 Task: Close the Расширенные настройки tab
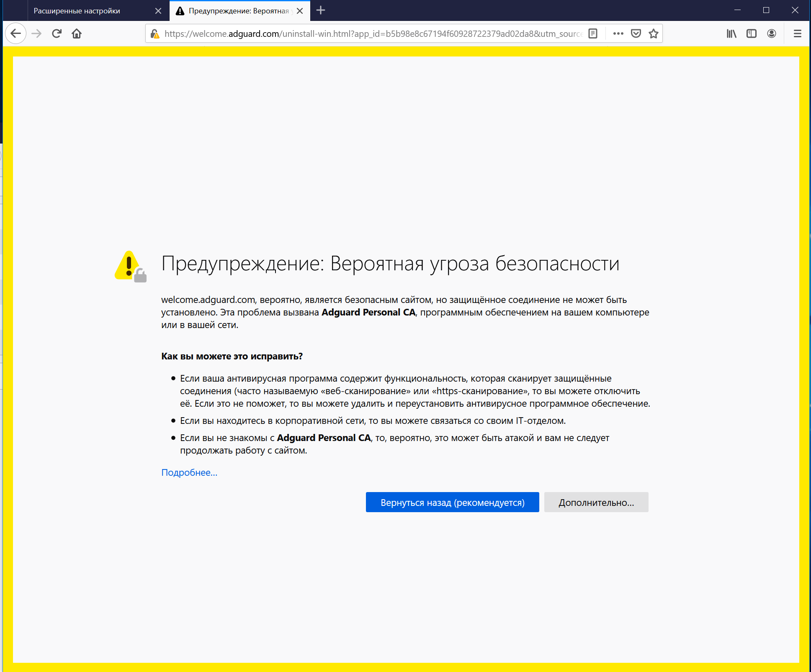[158, 11]
